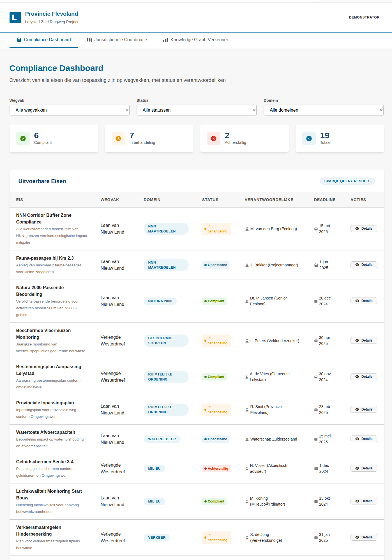392x560 pixels.
Task: Click the red cross Achterstallig icon
Action: pos(214,139)
